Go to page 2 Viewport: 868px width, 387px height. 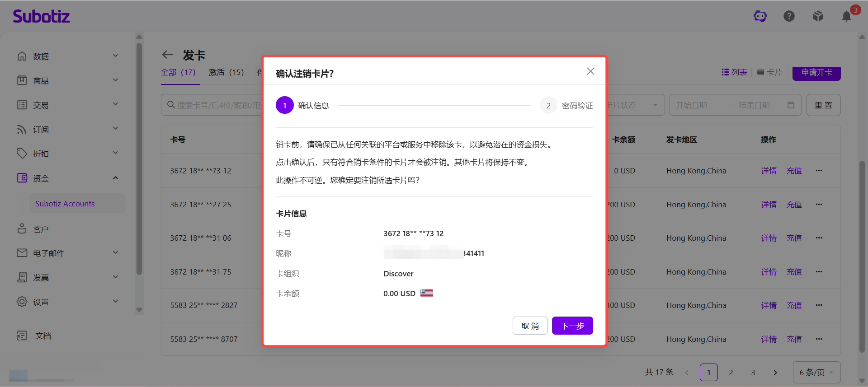731,373
